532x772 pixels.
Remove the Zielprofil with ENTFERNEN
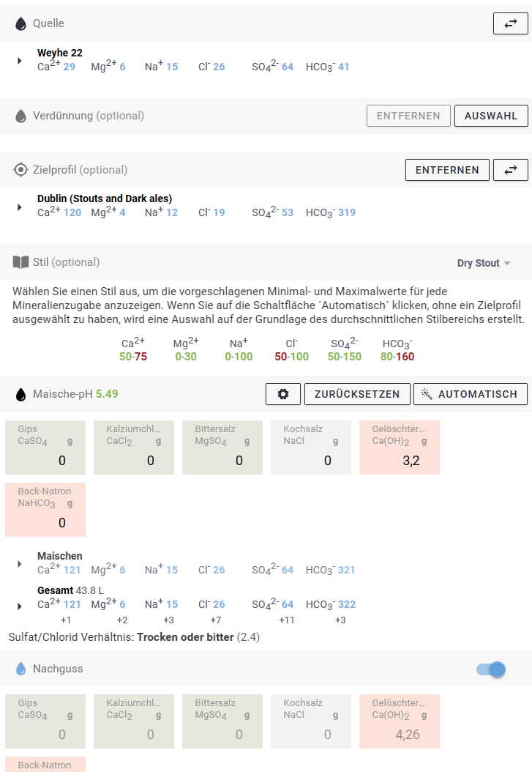point(447,170)
